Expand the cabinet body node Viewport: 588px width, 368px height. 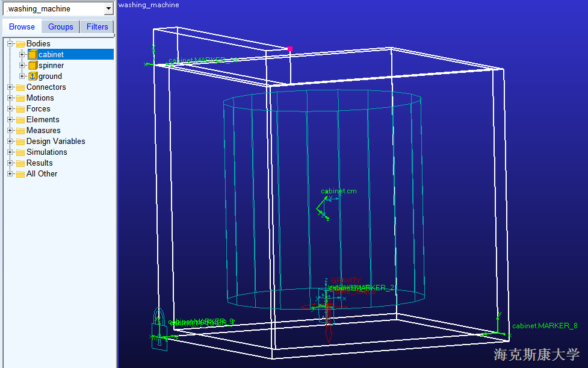22,55
